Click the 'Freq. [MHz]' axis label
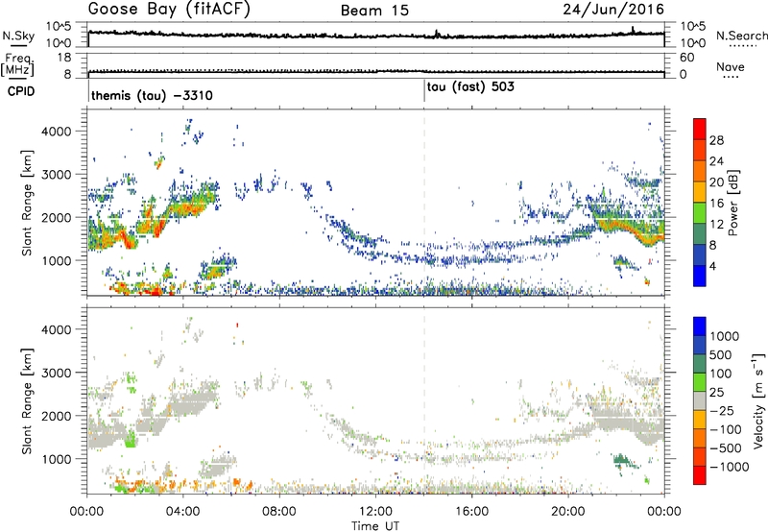 17,64
